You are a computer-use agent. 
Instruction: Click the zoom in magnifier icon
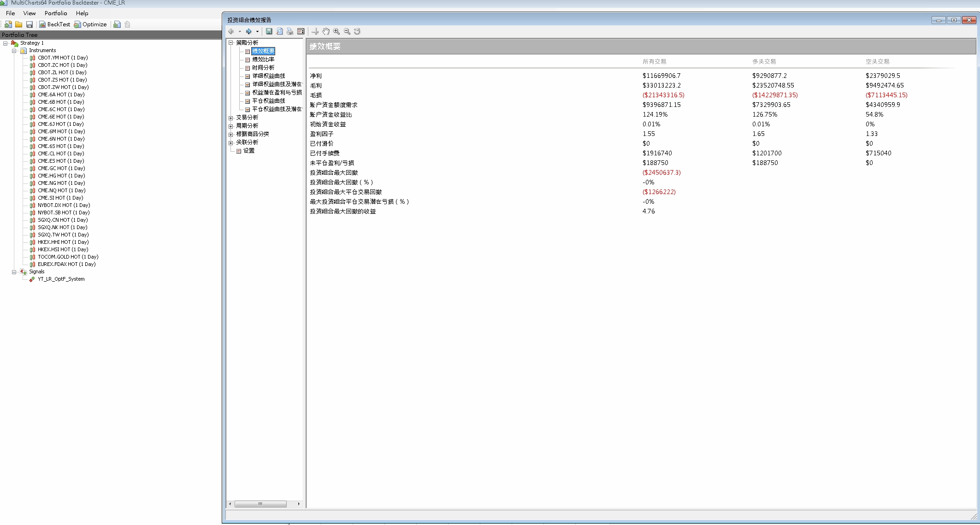coord(337,31)
